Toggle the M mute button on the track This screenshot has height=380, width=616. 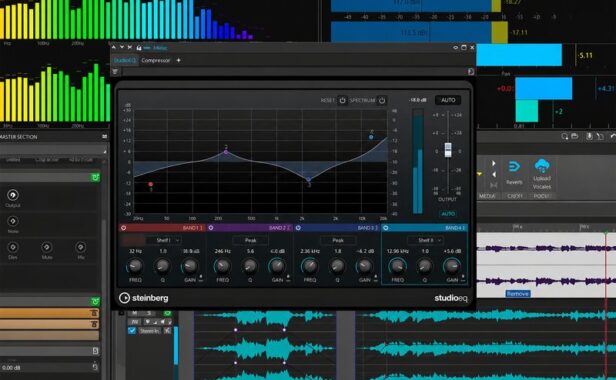pos(135,313)
